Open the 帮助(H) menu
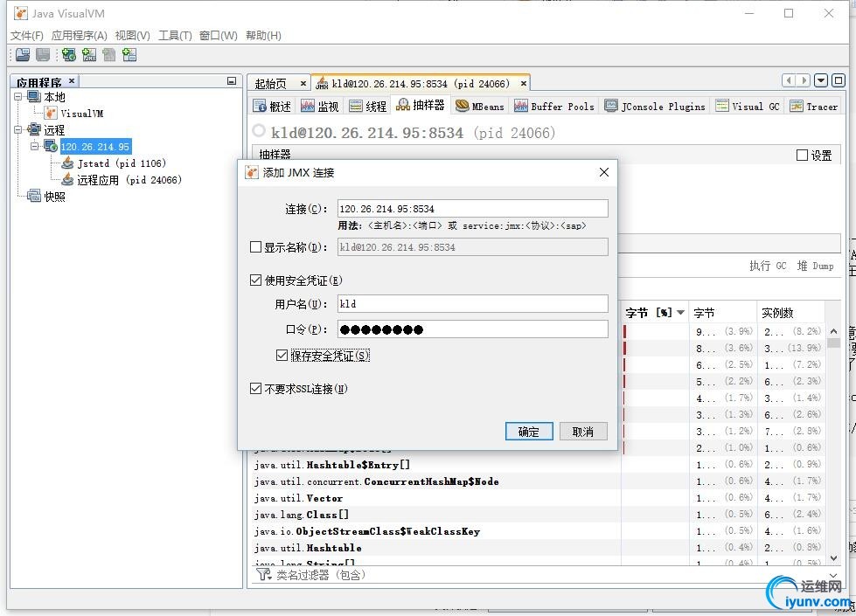 click(x=263, y=36)
